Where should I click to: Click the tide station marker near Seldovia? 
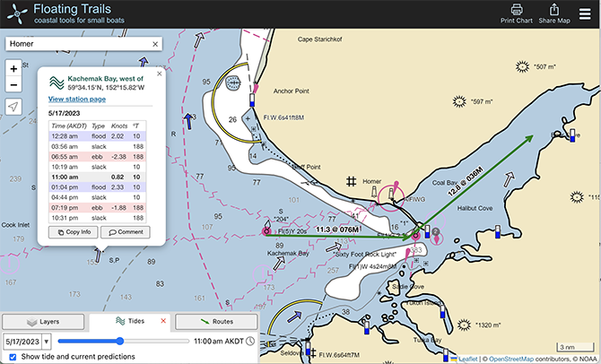pos(309,348)
